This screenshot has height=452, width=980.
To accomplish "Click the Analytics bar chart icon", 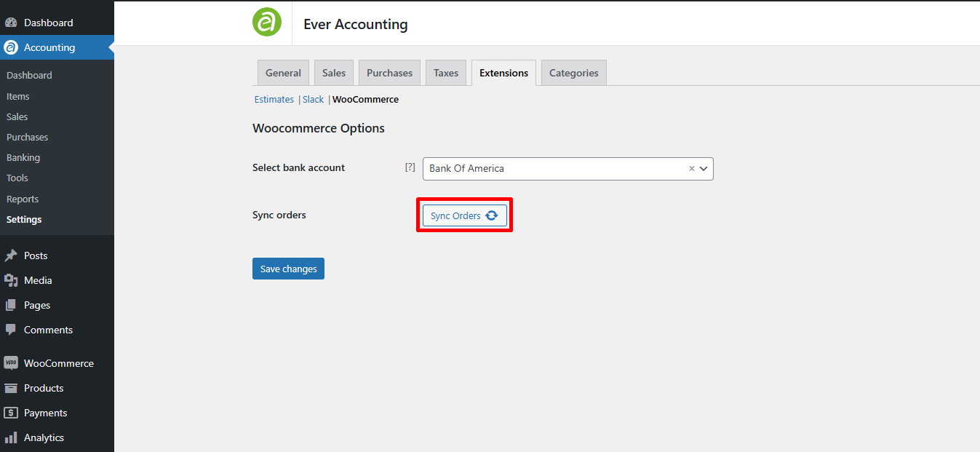I will (11, 437).
